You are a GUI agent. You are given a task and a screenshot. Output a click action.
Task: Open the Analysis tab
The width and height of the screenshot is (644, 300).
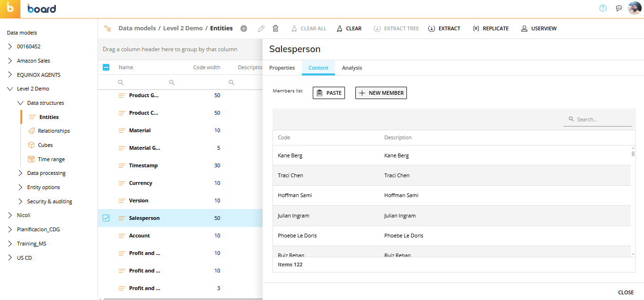[x=352, y=68]
